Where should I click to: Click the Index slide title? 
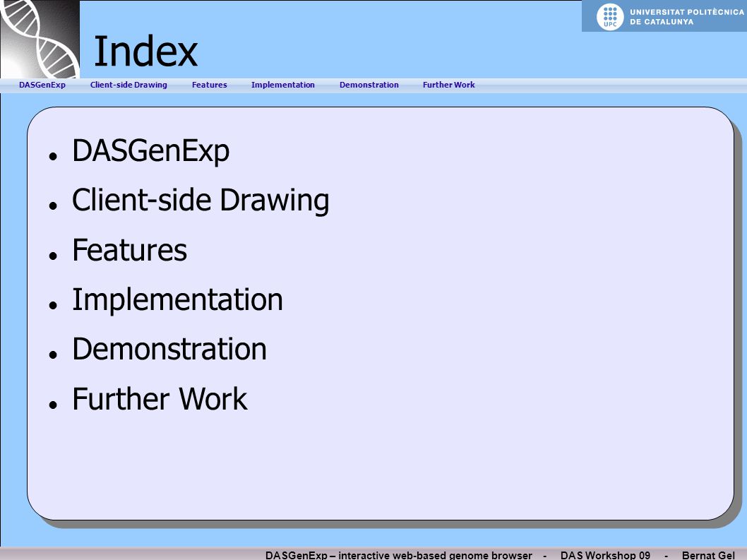(145, 52)
